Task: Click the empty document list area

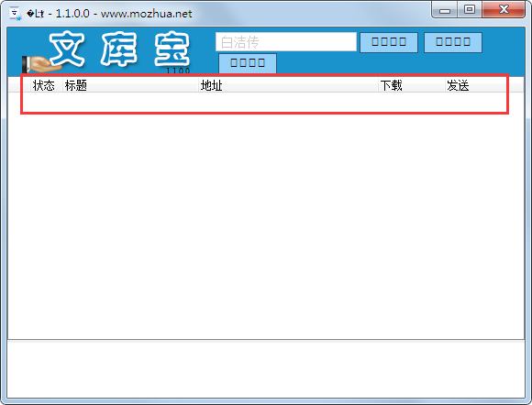Action: [266, 215]
